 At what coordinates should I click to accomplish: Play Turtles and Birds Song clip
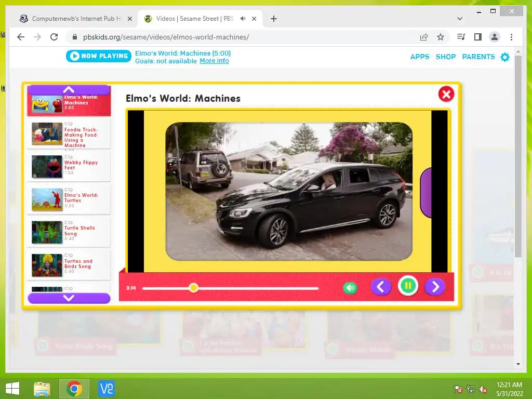tap(69, 265)
